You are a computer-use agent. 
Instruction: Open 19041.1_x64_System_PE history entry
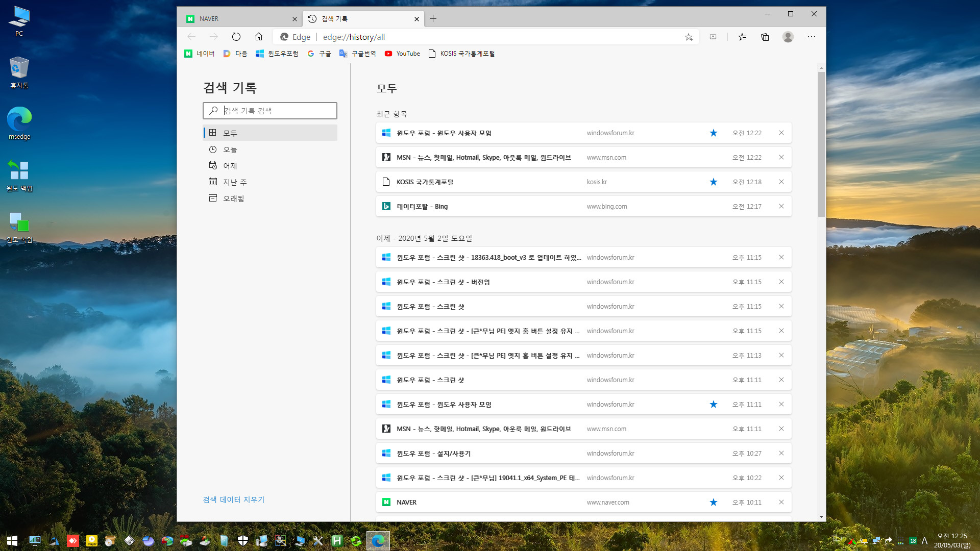pyautogui.click(x=583, y=478)
